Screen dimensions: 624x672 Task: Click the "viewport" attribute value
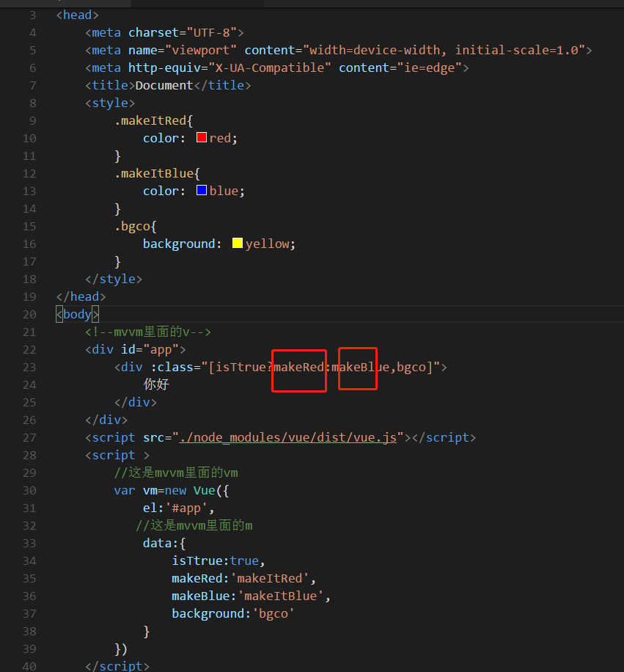[x=200, y=50]
